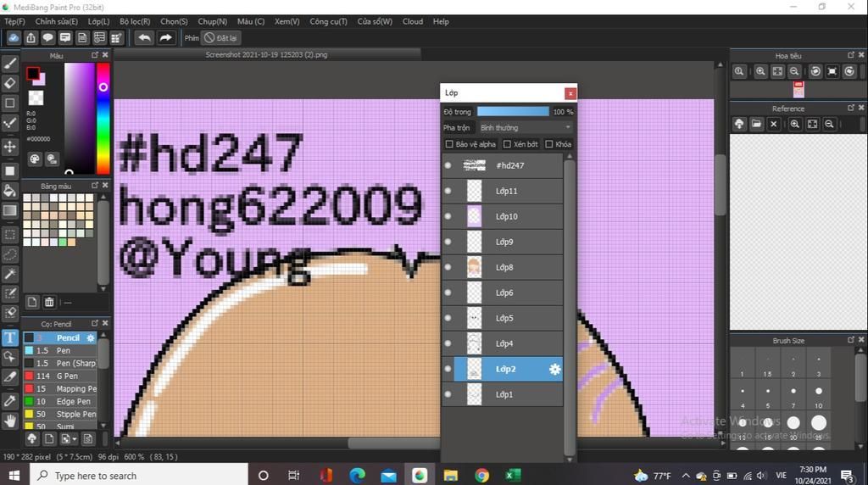The image size is (868, 485).
Task: Hide the Lớp11 layer
Action: 448,191
